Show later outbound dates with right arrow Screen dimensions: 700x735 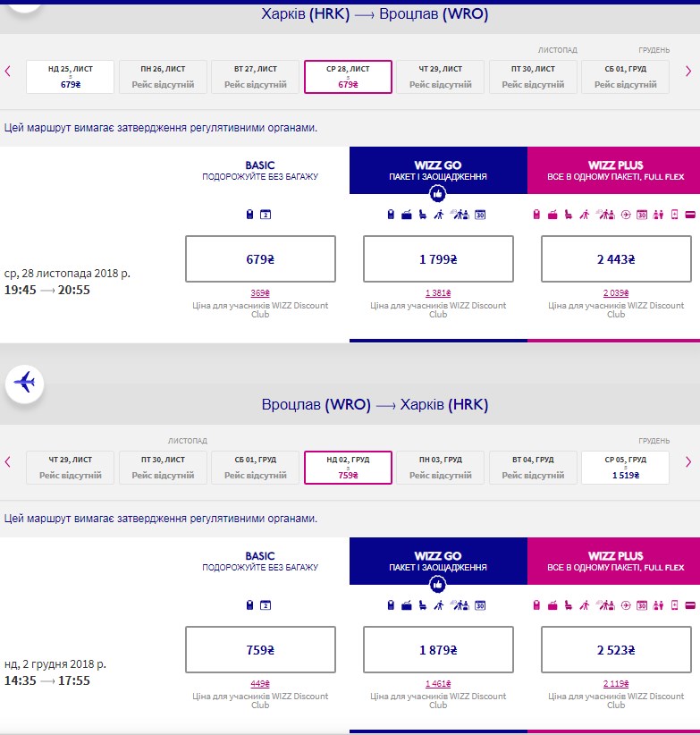[x=687, y=71]
